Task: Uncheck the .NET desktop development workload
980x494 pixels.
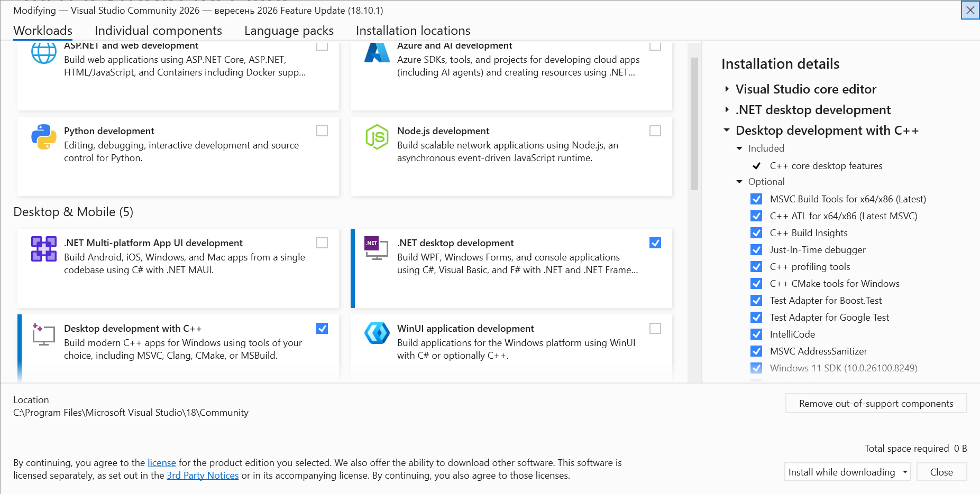Action: click(655, 243)
